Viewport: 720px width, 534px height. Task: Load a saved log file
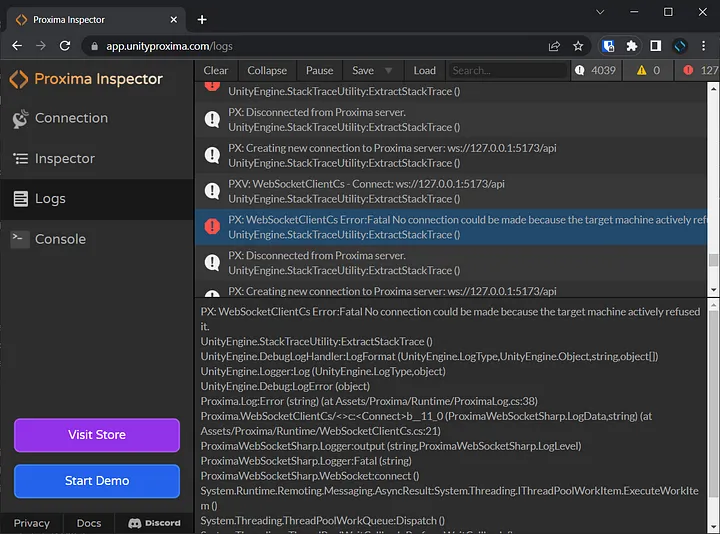(424, 71)
